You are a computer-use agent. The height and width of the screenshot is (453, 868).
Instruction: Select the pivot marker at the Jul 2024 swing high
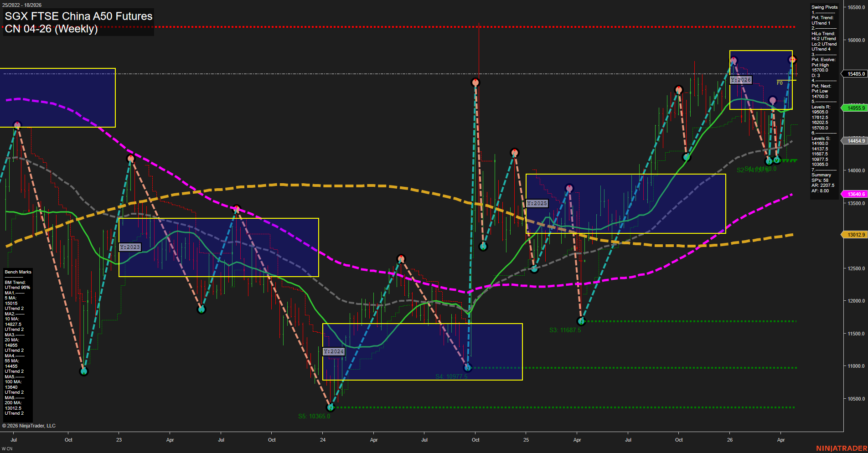pyautogui.click(x=401, y=258)
